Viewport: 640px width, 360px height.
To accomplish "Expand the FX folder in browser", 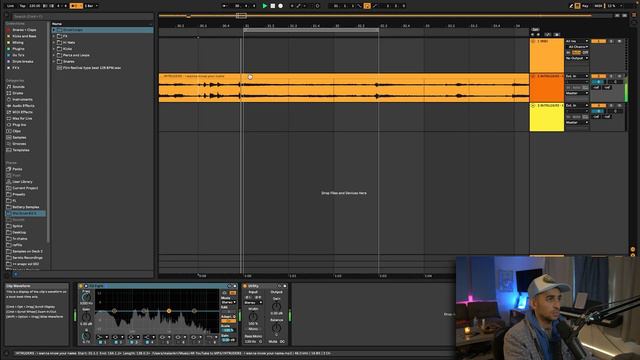I will coord(54,36).
